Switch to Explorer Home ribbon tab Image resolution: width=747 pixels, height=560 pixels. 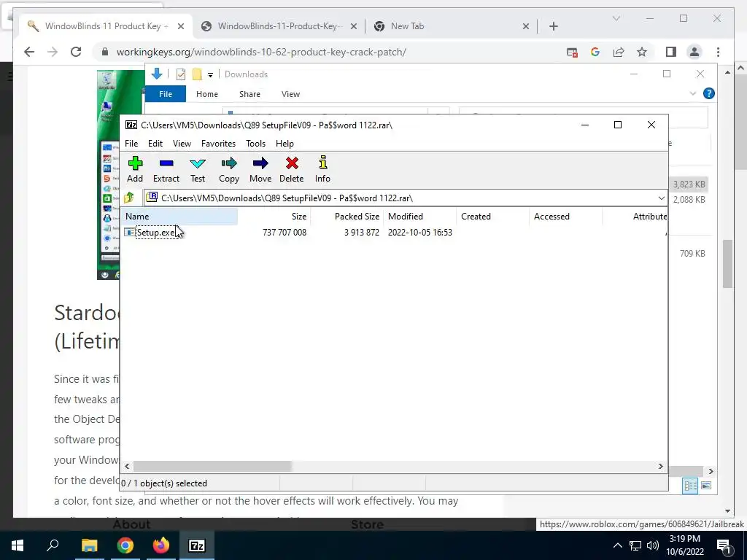[x=206, y=94]
